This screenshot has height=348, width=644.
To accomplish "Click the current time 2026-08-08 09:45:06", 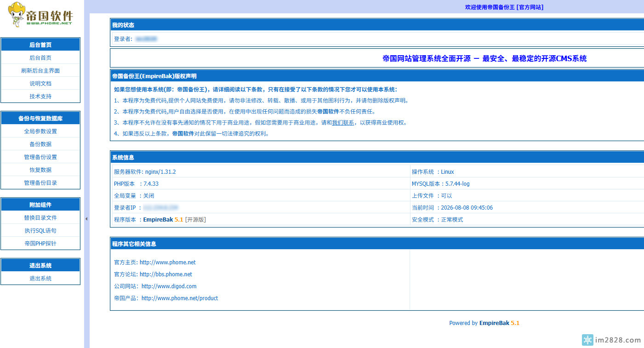I will click(467, 208).
